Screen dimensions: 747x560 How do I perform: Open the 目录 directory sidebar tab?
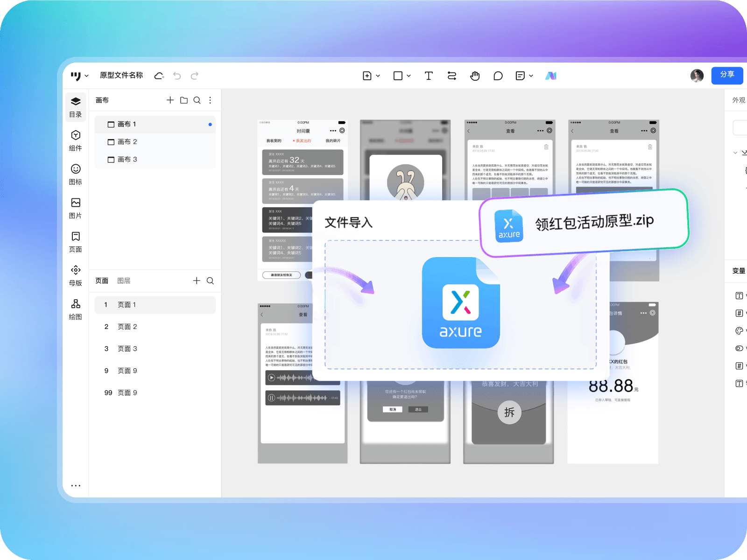76,107
